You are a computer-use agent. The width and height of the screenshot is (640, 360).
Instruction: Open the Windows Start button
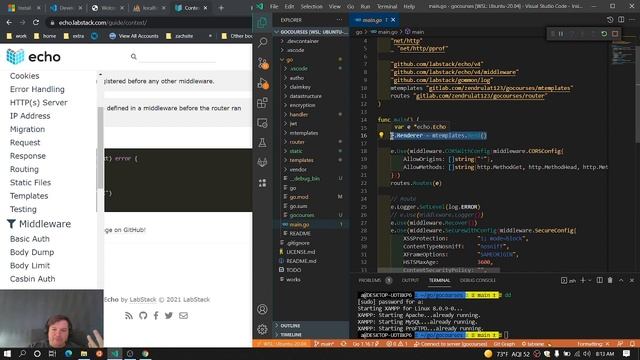tap(7, 354)
